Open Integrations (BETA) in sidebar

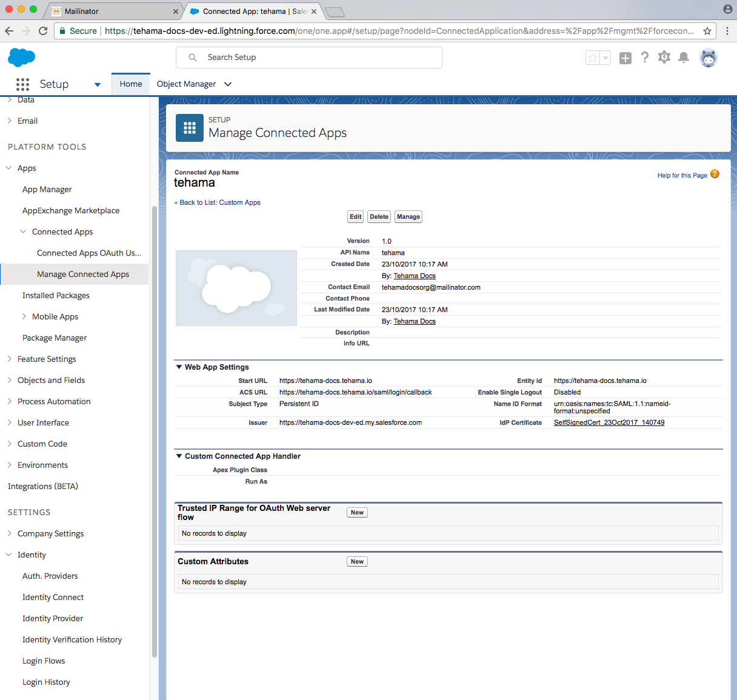[x=43, y=487]
